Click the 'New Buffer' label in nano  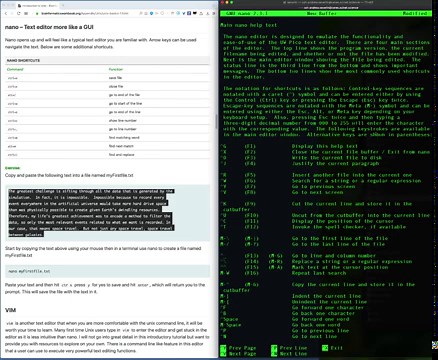click(x=322, y=13)
